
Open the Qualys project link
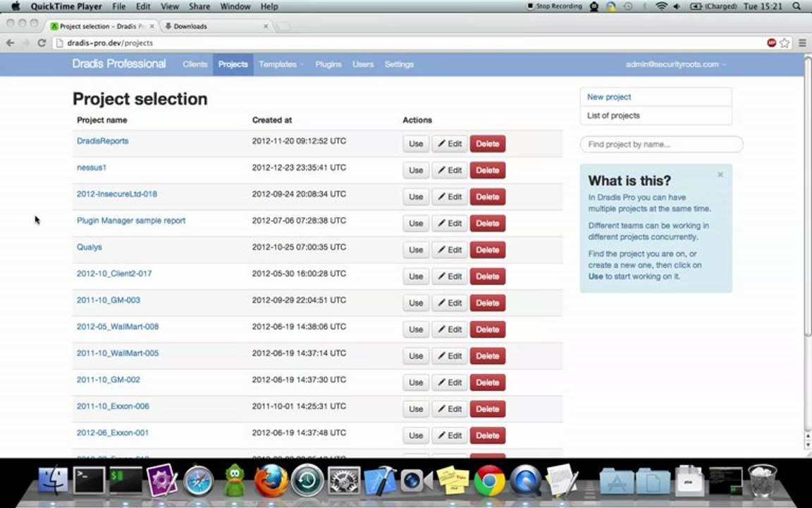click(x=89, y=247)
